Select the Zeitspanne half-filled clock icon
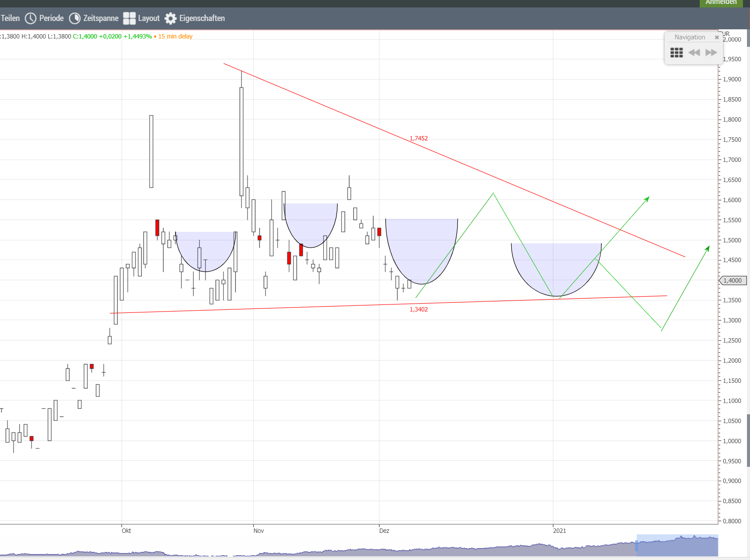Viewport: 750px width, 560px height. [x=75, y=18]
